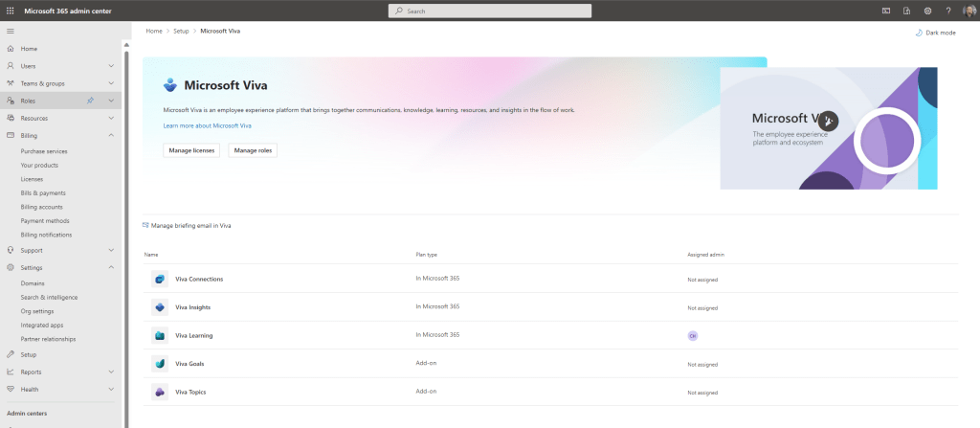980x428 pixels.
Task: Open Learn more about Microsoft Viva link
Action: (207, 125)
